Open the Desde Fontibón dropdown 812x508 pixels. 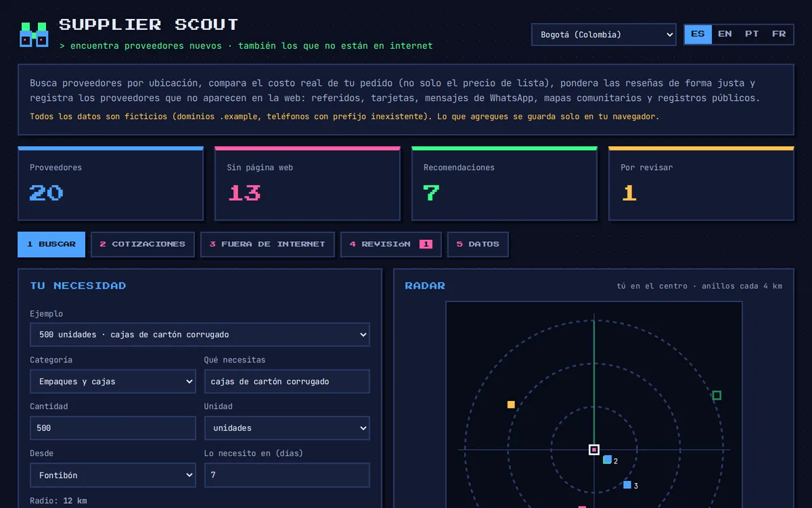pyautogui.click(x=113, y=475)
